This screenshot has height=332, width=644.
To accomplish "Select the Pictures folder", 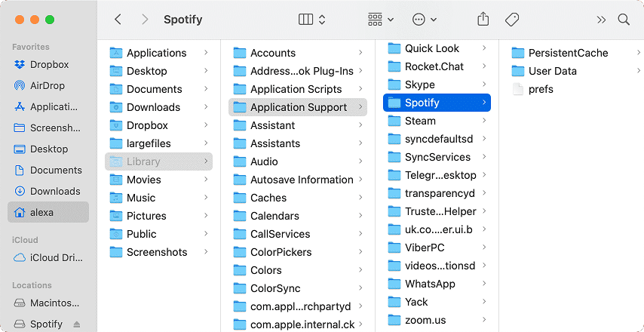I will (x=158, y=216).
